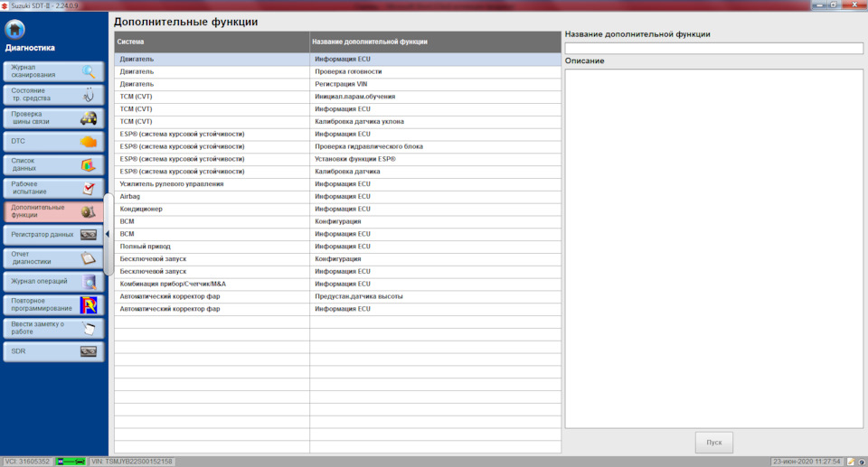Select the ESP Калибровка датчика row
Screen dimensions: 868x467
click(337, 172)
